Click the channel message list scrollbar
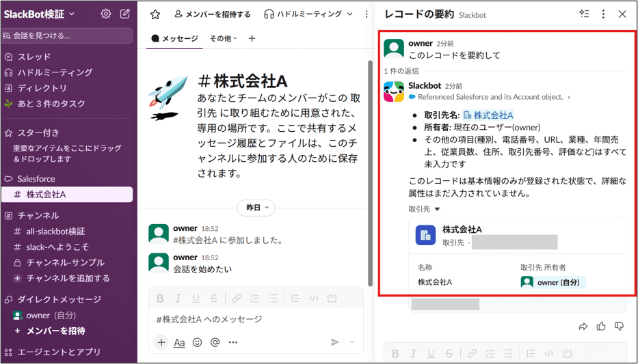 coord(369,173)
